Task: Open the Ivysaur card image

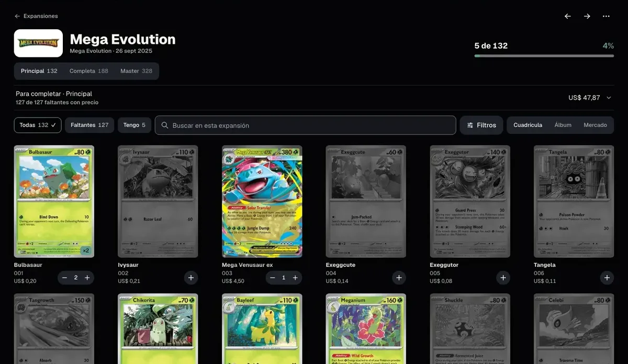Action: pos(158,201)
